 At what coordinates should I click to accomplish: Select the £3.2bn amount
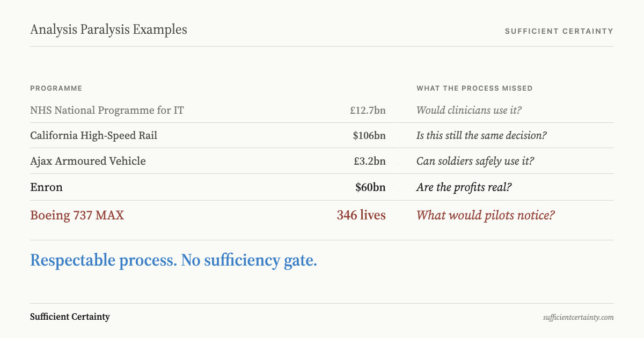(x=370, y=161)
